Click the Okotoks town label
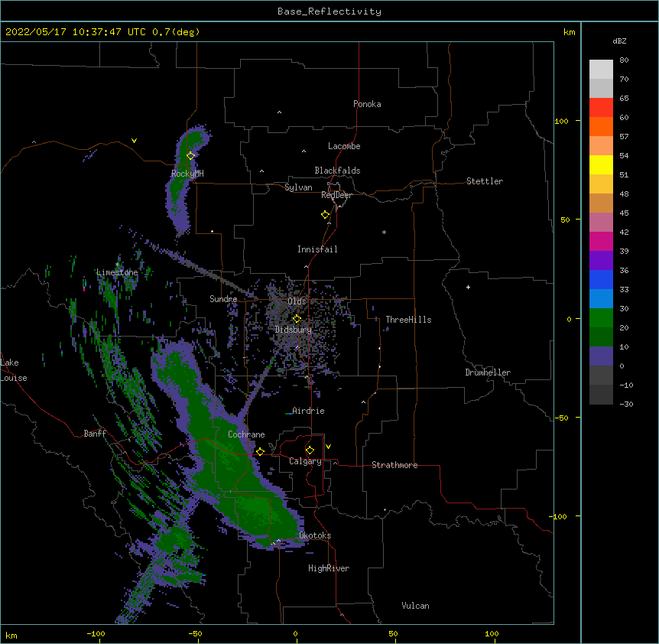The height and width of the screenshot is (644, 659). 315,535
